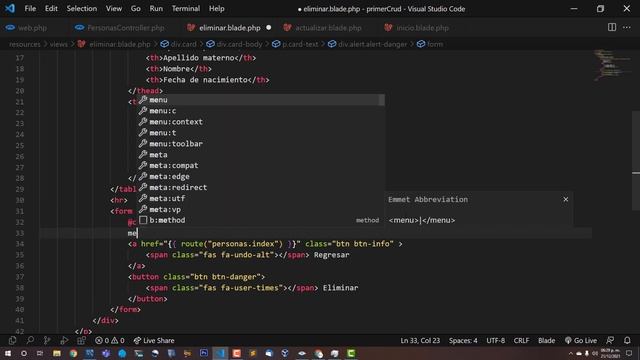Close the Emmet Abbreviation details panel
Screen dimensions: 640x360
tap(565, 199)
